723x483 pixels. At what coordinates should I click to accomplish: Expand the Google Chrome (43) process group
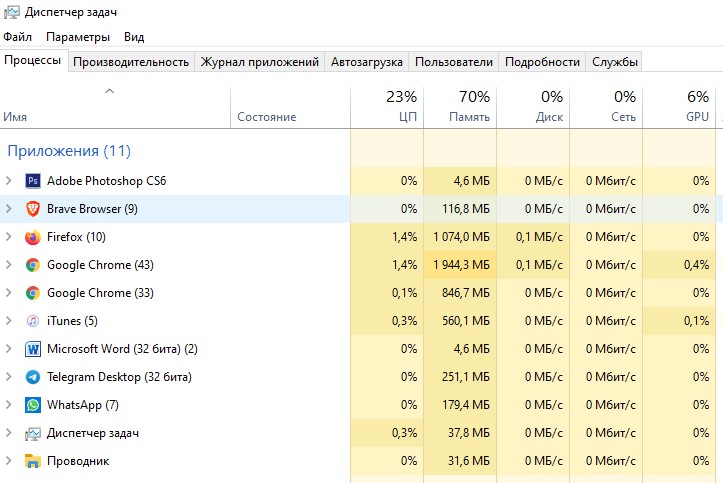(x=9, y=265)
